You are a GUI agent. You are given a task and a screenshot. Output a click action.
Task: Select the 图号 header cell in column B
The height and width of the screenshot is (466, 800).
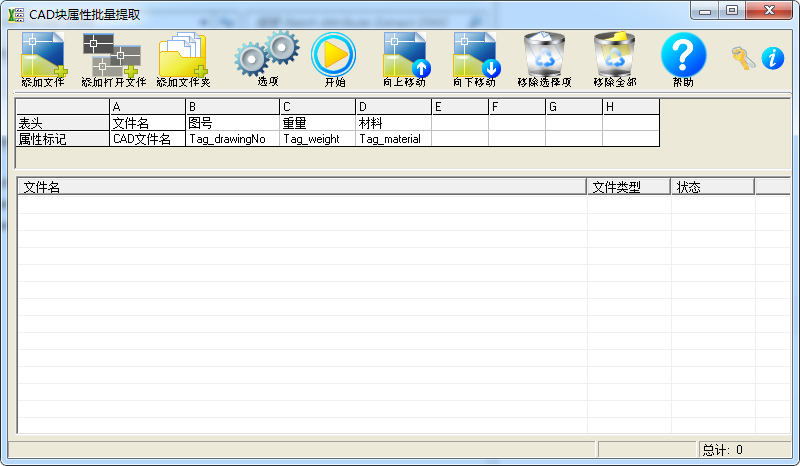[232, 123]
